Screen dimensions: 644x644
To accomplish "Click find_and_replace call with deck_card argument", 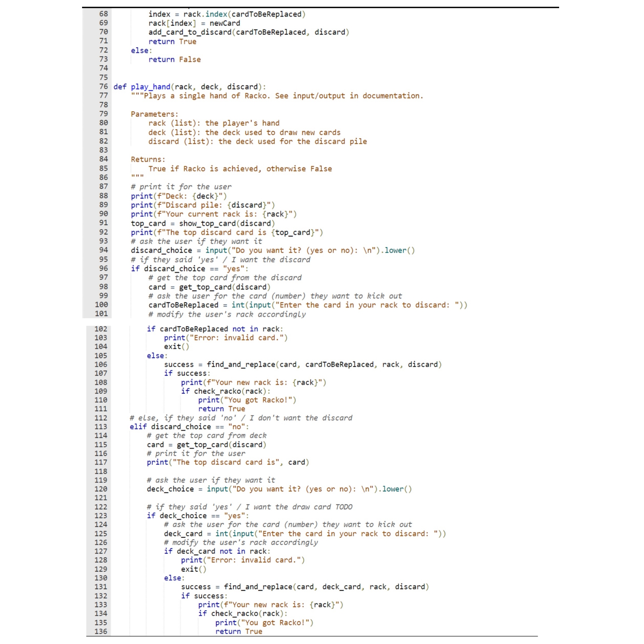I will coord(258,587).
